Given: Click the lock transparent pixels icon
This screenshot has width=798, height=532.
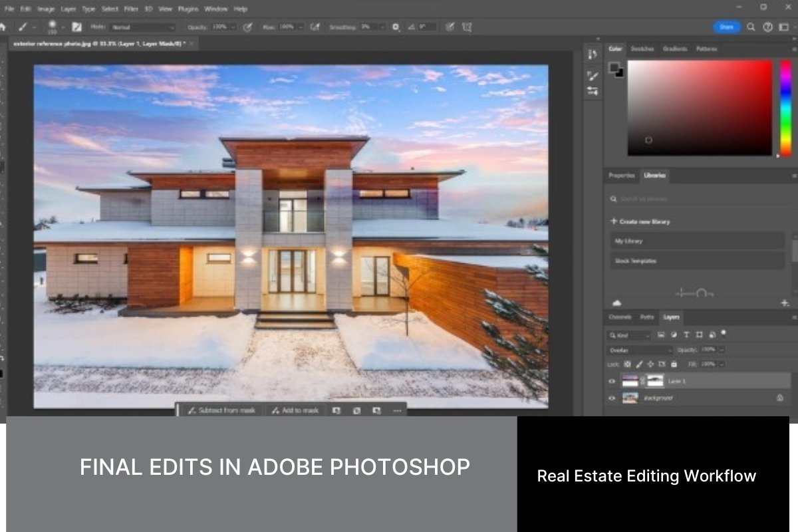Looking at the screenshot, I should tap(627, 364).
